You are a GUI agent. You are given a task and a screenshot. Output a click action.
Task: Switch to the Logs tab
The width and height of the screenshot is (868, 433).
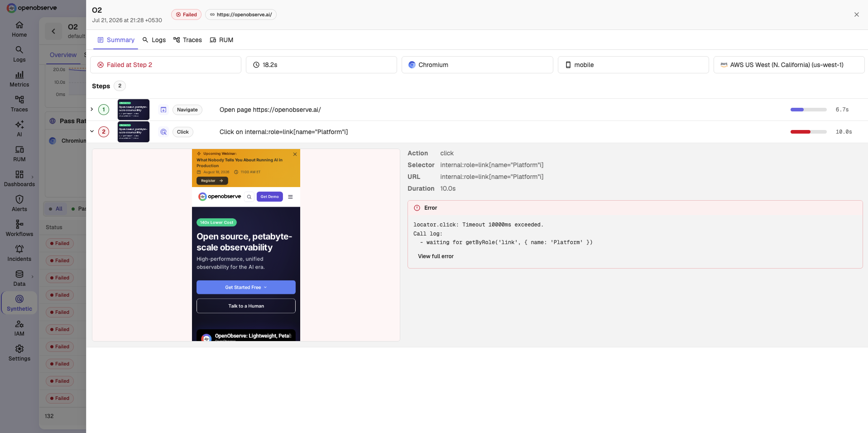point(154,40)
